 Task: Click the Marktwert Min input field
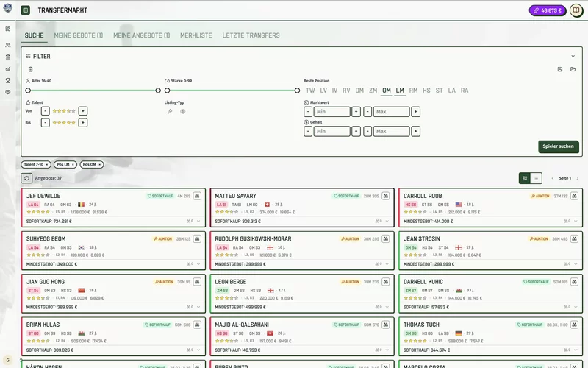coord(332,111)
